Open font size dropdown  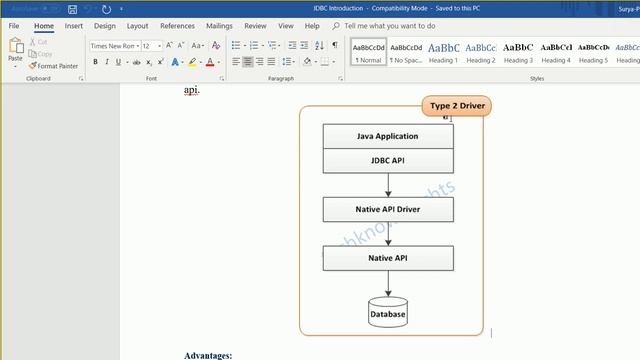pyautogui.click(x=160, y=46)
